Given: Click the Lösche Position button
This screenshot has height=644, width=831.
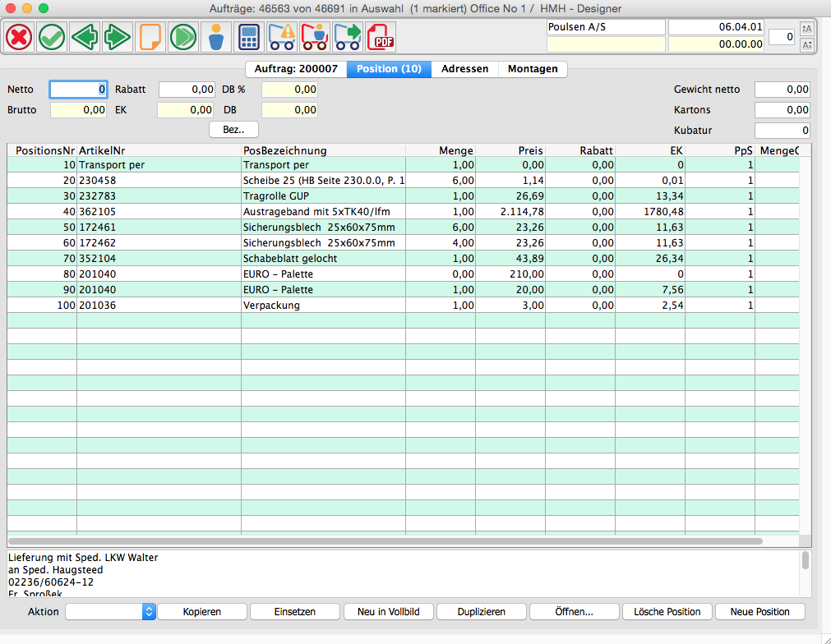Looking at the screenshot, I should click(x=667, y=612).
